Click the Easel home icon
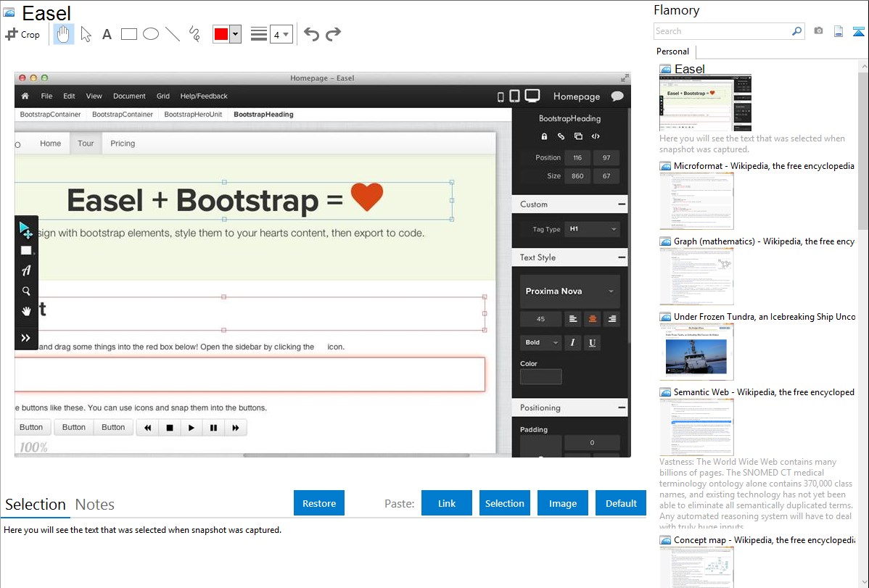869x588 pixels. tap(25, 96)
